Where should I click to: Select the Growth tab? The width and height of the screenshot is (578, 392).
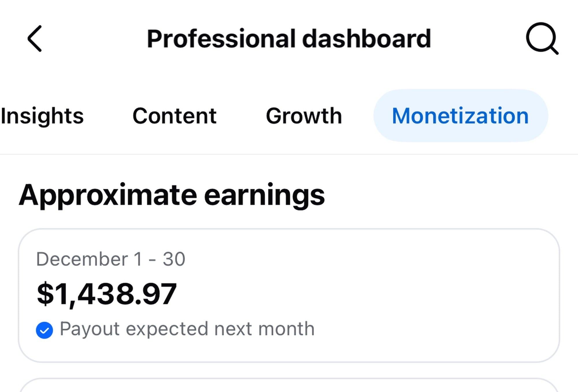[x=304, y=116]
